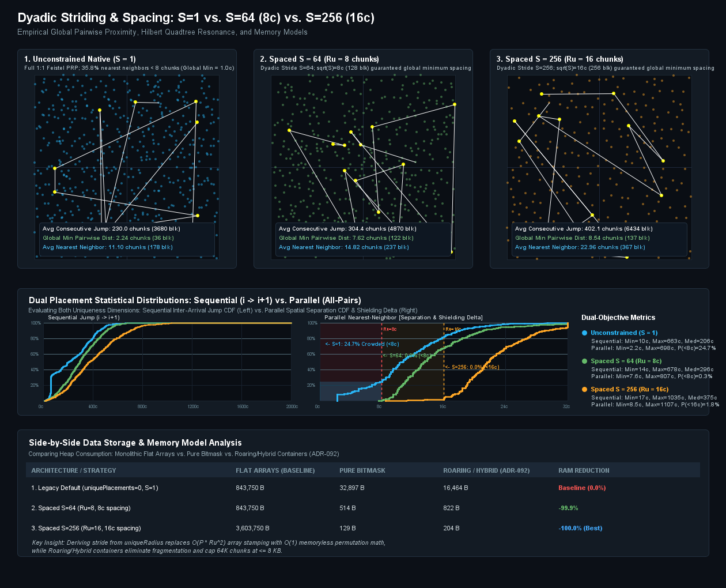Click the '32c' axis label on parallel chart
This screenshot has width=726, height=588.
566,406
